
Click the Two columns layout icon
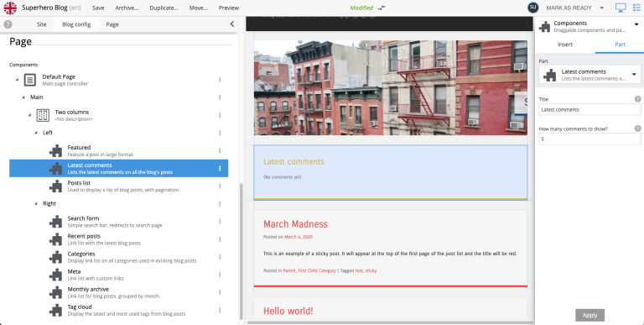[43, 115]
